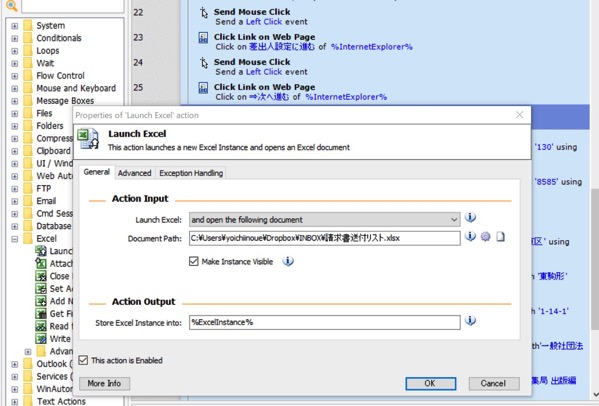Screen dimensions: 599x406
Task: Click the browse file icon for Document Path
Action: (x=500, y=237)
